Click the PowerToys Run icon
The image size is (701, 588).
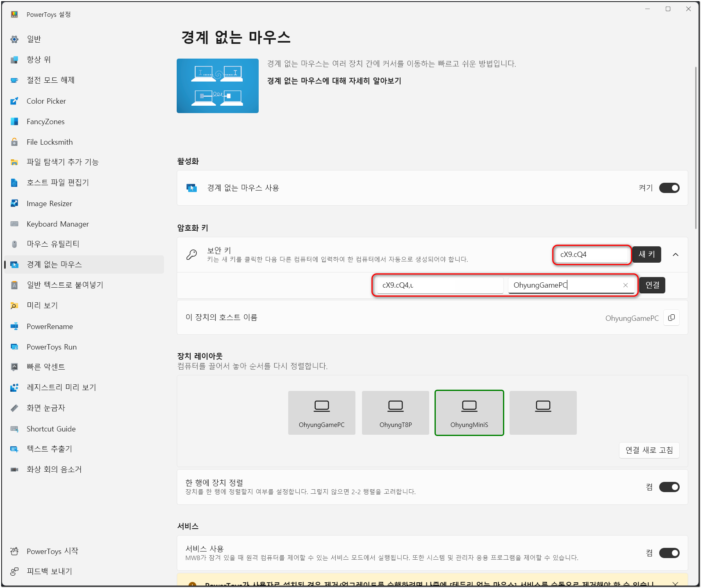14,347
